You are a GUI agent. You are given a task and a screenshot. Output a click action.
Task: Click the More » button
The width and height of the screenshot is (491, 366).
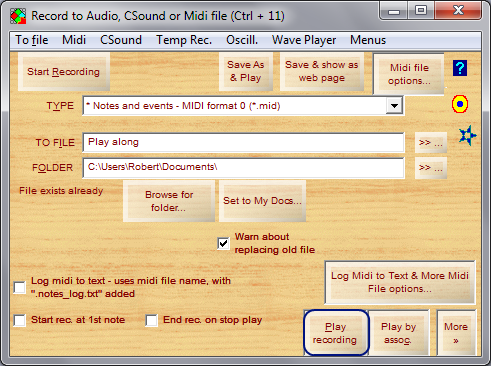point(456,333)
